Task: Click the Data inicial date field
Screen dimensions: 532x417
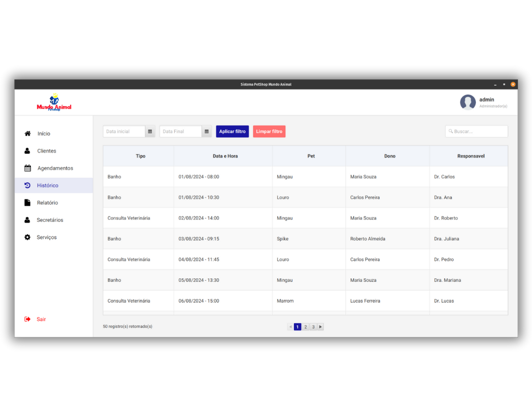Action: click(x=124, y=131)
